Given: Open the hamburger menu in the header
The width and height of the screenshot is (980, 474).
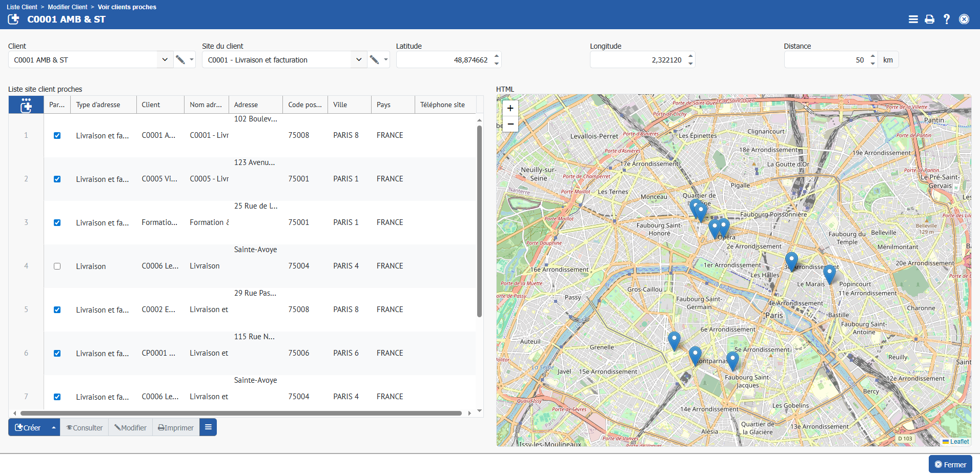Looking at the screenshot, I should 913,19.
